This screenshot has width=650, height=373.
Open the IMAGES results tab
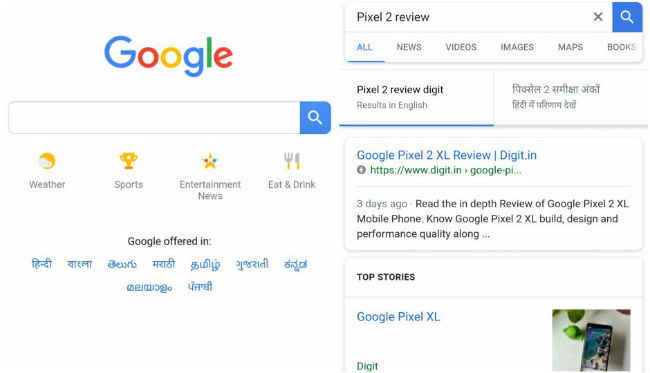coord(517,47)
